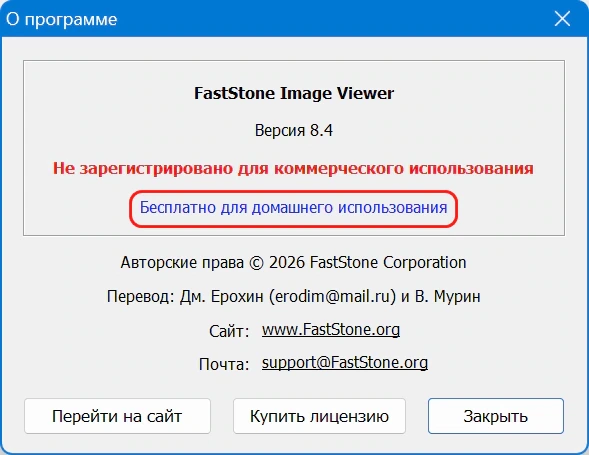Click the Версия 8.4 text
Viewport: 589px width, 455px height.
click(x=294, y=130)
